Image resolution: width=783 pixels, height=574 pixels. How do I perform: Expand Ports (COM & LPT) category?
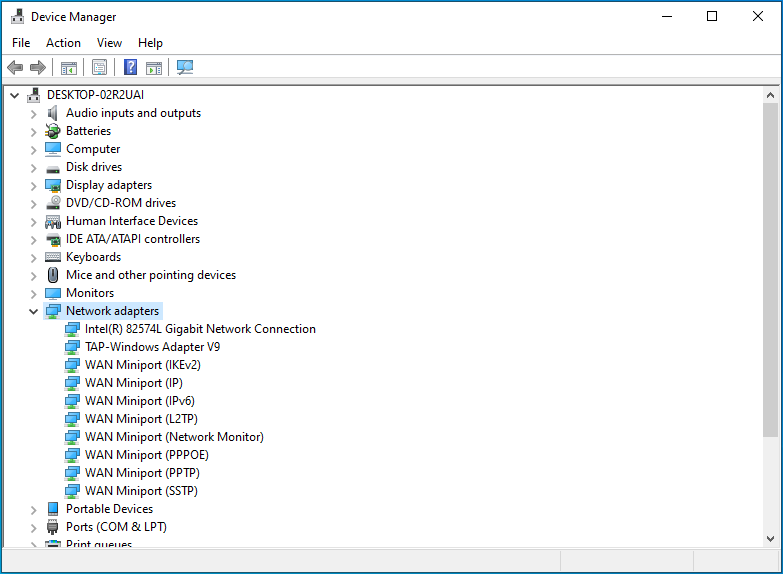(x=33, y=528)
